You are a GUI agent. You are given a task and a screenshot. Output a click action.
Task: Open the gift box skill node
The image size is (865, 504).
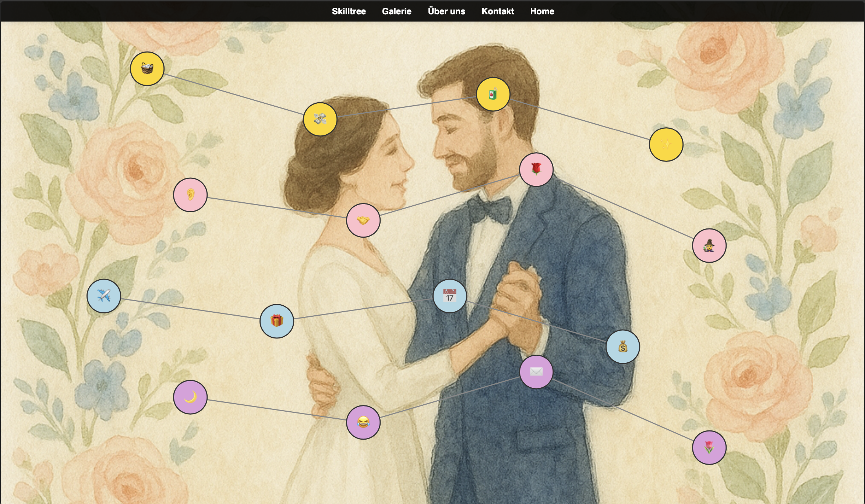(x=277, y=321)
